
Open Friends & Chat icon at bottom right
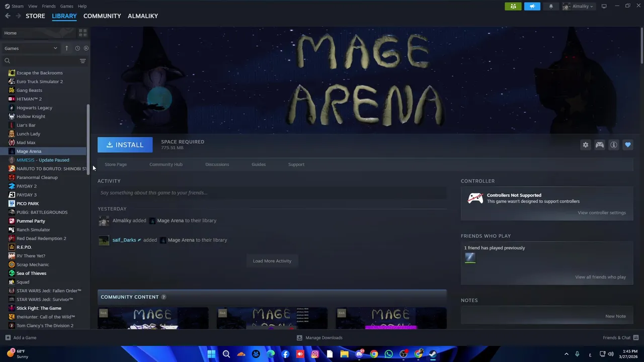636,338
